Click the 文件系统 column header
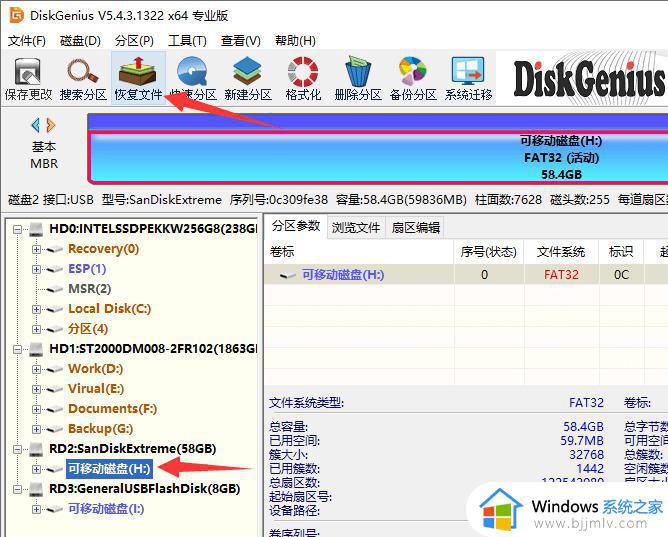 561,252
